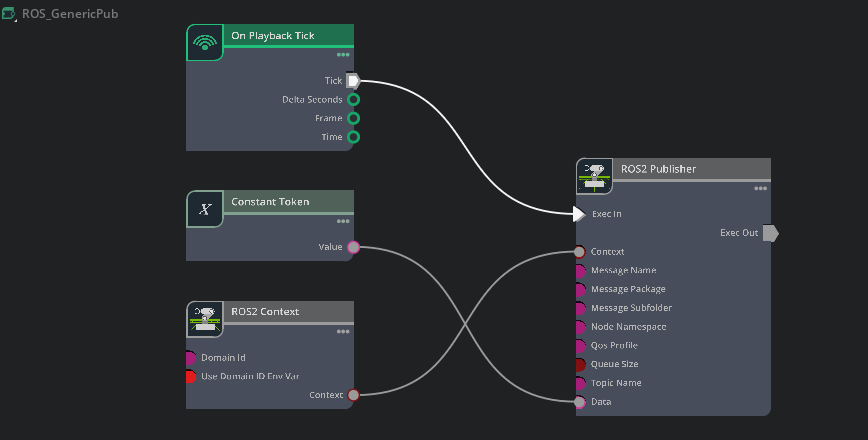Select the On Playback Tick node icon
The image size is (868, 440).
pos(205,43)
